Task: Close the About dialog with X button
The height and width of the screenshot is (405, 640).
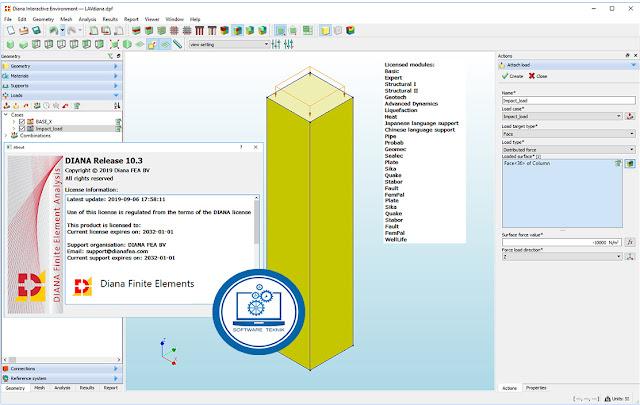Action: (256, 147)
